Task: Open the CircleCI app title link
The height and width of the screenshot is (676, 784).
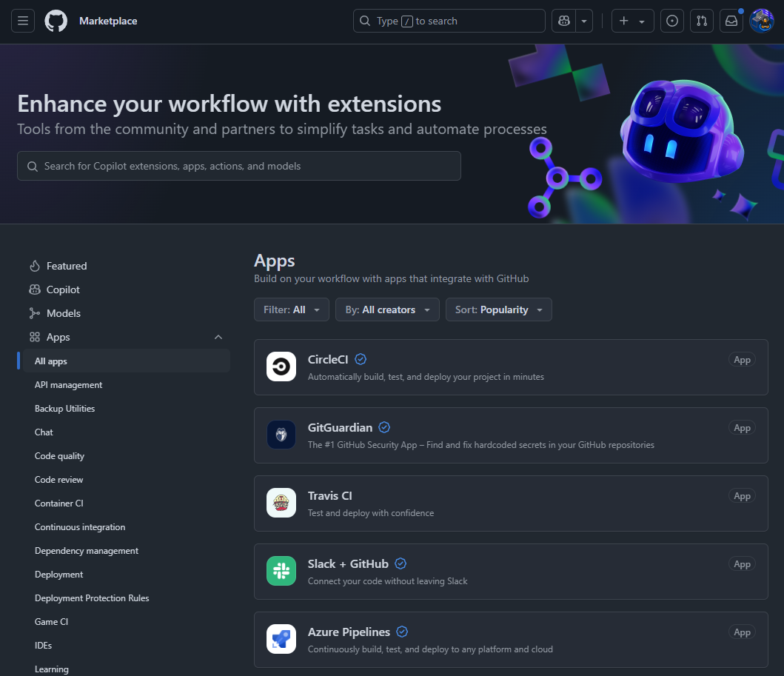Action: click(x=328, y=360)
